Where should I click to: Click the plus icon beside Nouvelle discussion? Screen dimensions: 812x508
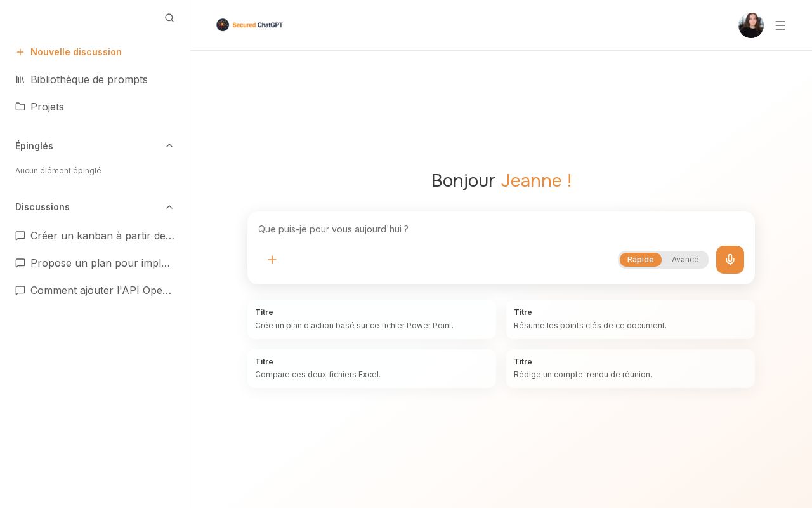20,52
